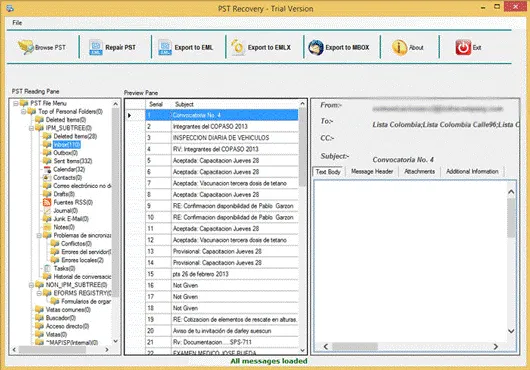Click the Tasks(0) folder icon

pos(47,268)
